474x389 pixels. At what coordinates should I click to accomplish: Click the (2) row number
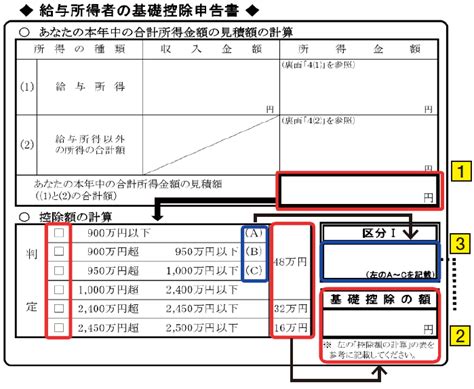[27, 145]
